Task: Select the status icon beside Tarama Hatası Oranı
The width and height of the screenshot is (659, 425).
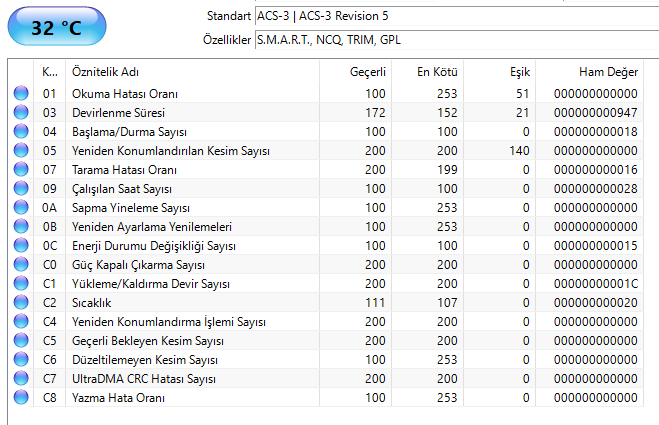Action: [20, 170]
